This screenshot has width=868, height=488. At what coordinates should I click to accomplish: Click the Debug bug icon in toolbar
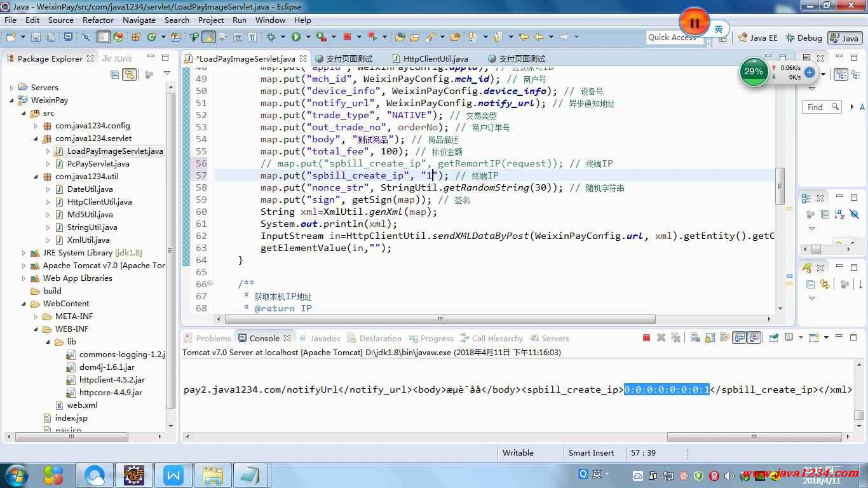click(271, 37)
